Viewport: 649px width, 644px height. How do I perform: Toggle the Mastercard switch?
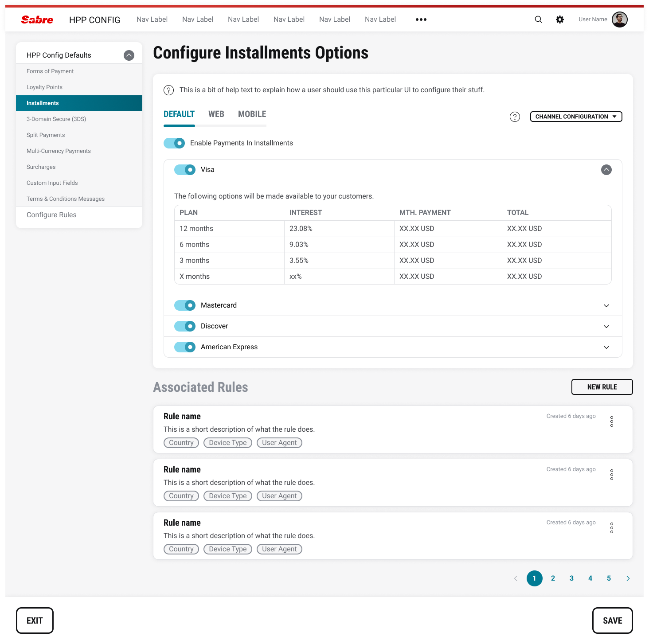(x=185, y=305)
